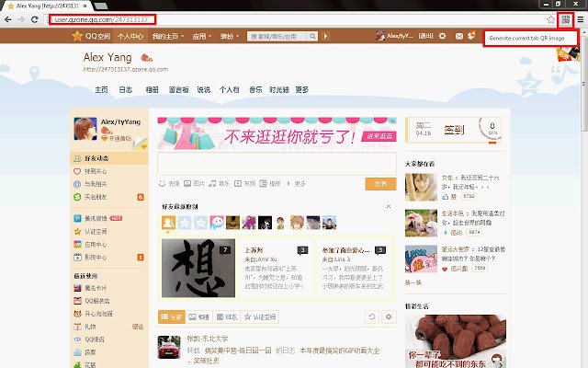This screenshot has height=368, width=588.
Task: Click the thumbs-up 赞 icon on the first recommendation
Action: (x=445, y=196)
